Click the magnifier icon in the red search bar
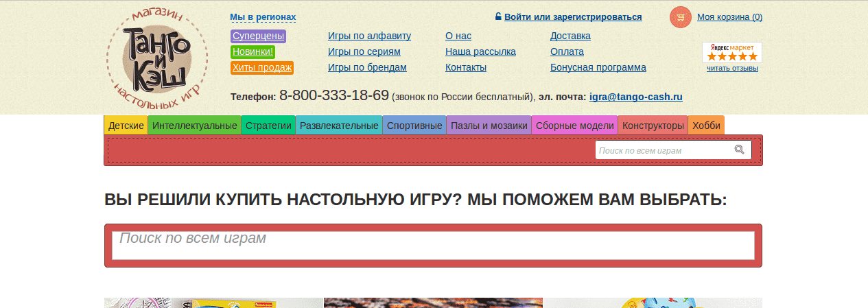 pos(739,150)
